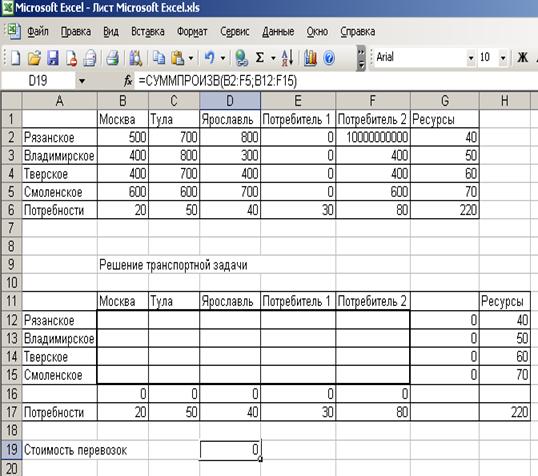
Task: Open the Name Box dropdown arrow
Action: [x=82, y=81]
